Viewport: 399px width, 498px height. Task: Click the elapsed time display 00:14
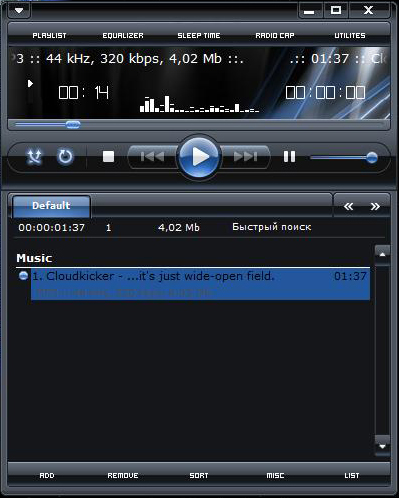coord(84,92)
